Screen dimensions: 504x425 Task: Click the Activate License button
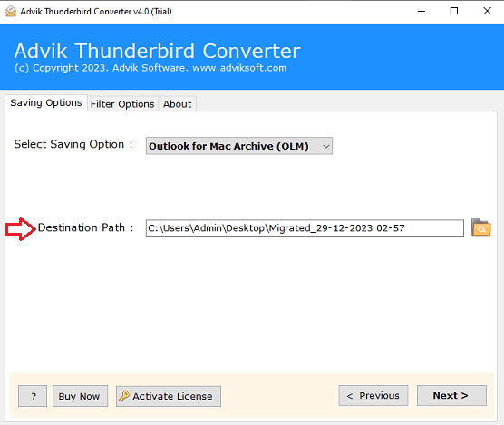[169, 396]
